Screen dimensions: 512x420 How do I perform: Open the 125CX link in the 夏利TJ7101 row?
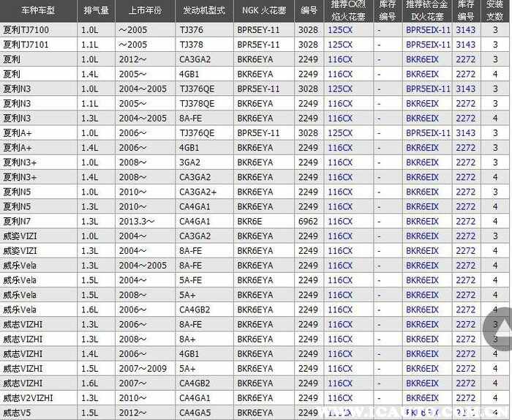(340, 45)
